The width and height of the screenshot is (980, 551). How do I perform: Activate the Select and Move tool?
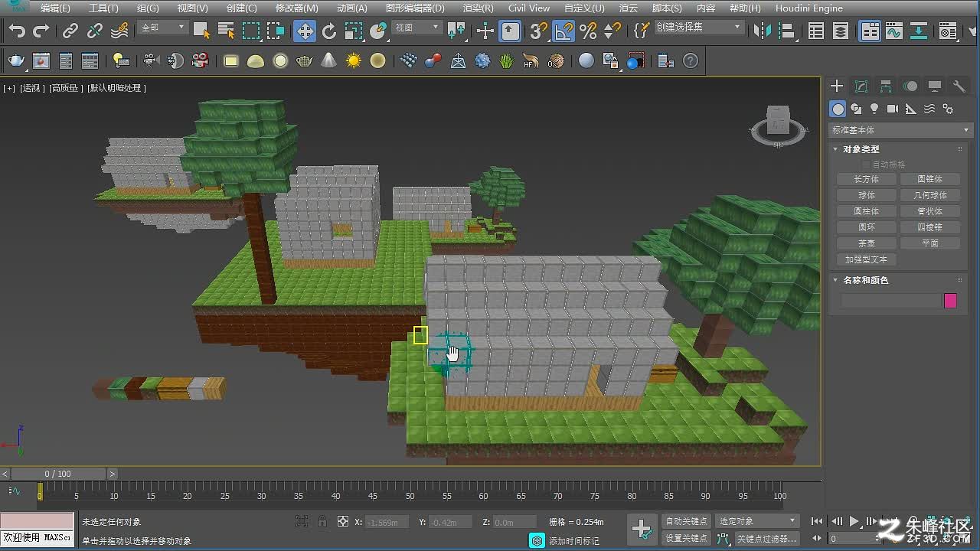(x=305, y=31)
